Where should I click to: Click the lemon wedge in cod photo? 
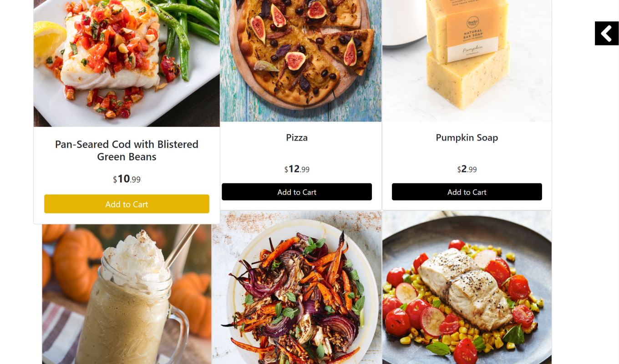coord(48,42)
